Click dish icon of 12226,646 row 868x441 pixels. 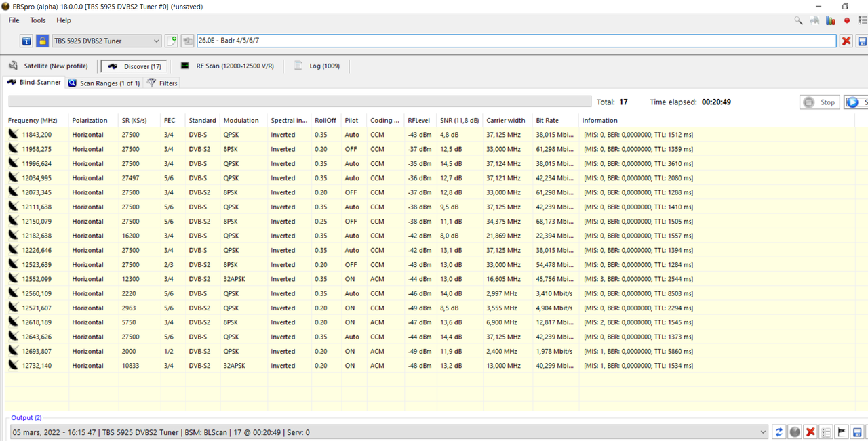pyautogui.click(x=14, y=250)
